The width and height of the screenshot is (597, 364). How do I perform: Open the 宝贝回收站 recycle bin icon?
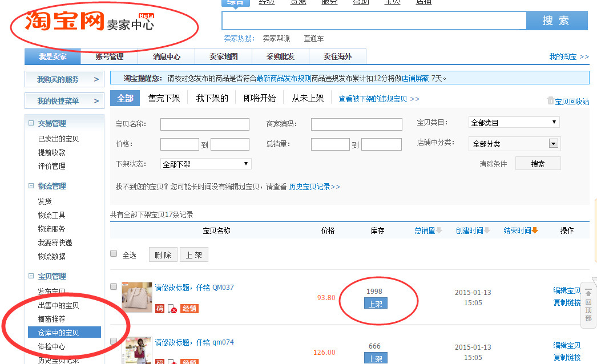[551, 101]
